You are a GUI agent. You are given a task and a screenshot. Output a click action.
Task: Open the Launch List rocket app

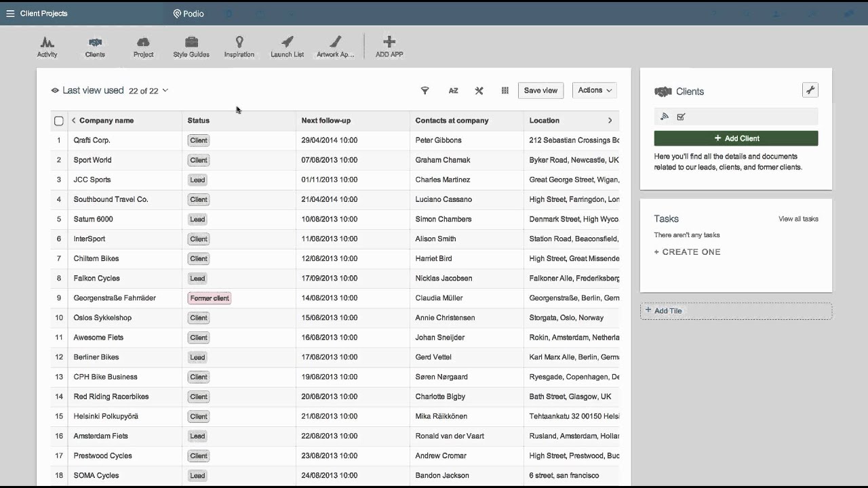pyautogui.click(x=288, y=47)
